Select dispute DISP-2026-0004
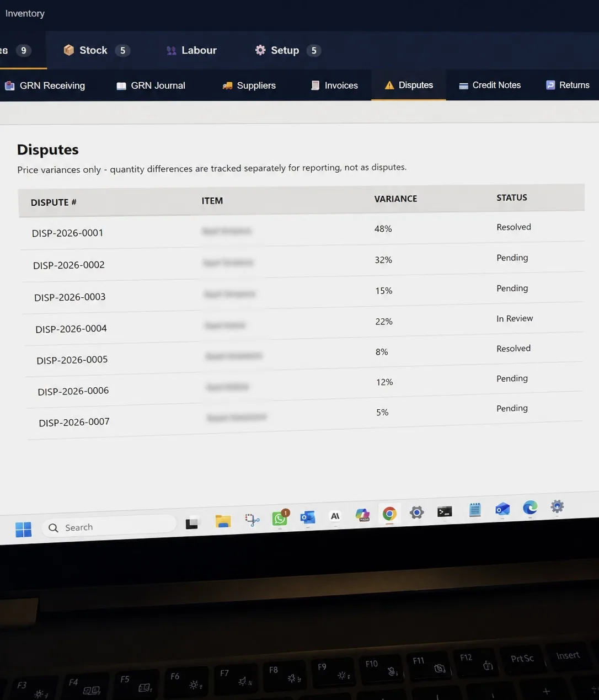This screenshot has height=700, width=599. [x=71, y=329]
